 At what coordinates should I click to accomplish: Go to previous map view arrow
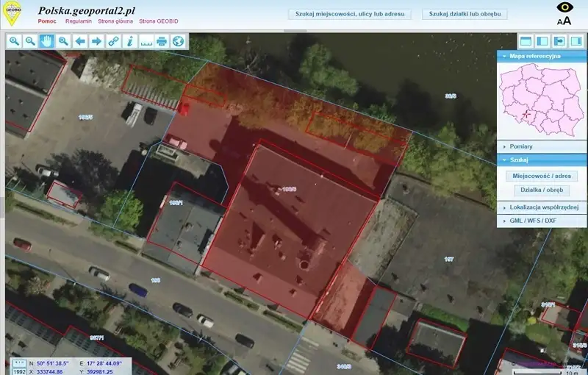80,41
